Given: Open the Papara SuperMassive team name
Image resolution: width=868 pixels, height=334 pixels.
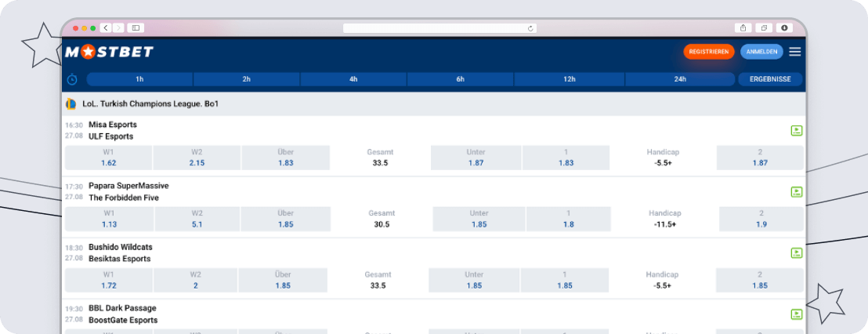Looking at the screenshot, I should 128,186.
